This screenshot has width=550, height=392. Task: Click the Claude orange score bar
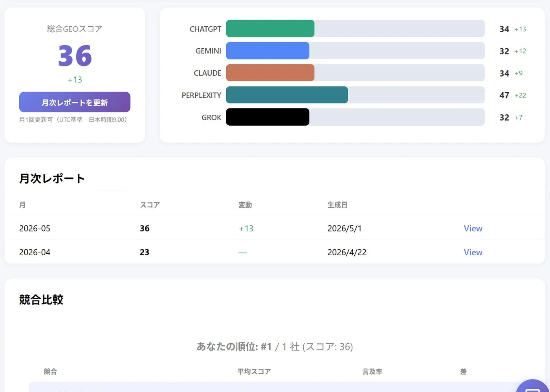pyautogui.click(x=270, y=73)
